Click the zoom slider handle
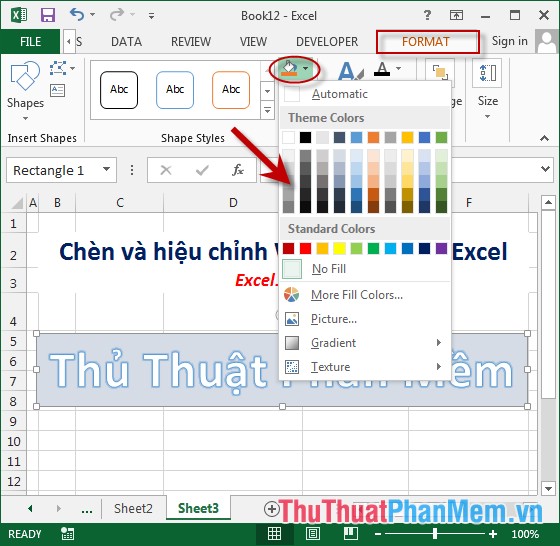Image resolution: width=560 pixels, height=546 pixels. (x=435, y=534)
